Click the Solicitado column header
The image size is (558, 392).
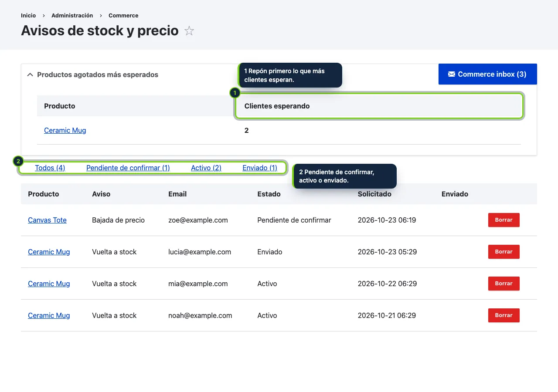374,194
